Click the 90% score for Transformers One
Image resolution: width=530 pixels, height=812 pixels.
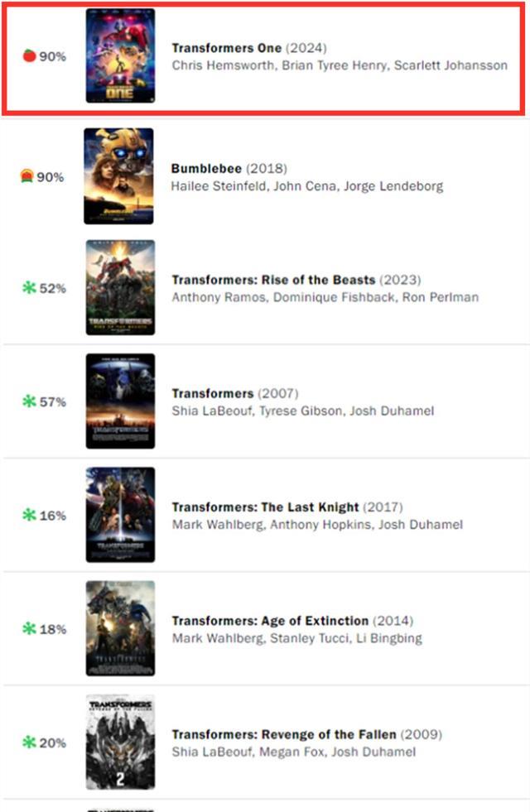tap(53, 56)
